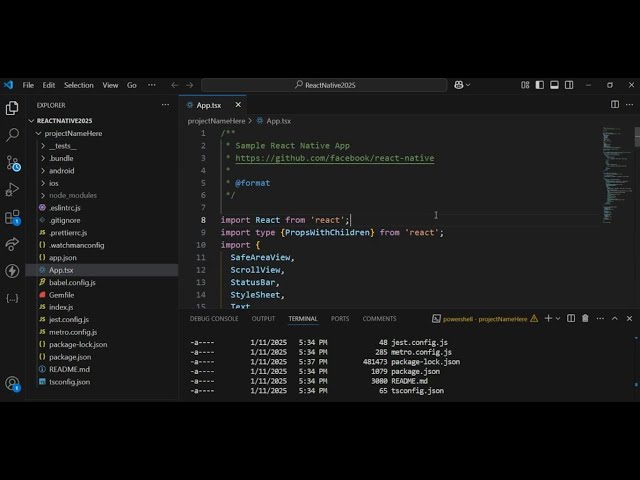This screenshot has height=480, width=640.
Task: Open the Go menu
Action: tap(131, 85)
